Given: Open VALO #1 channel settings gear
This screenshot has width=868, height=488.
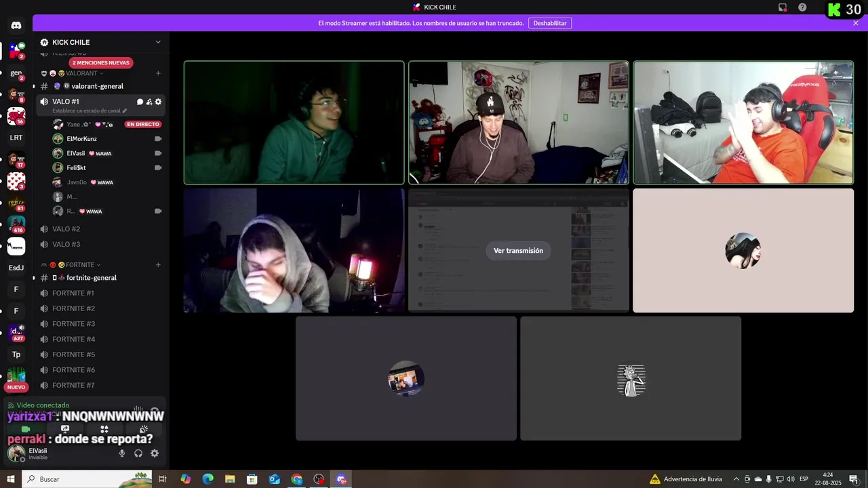Looking at the screenshot, I should pos(158,102).
